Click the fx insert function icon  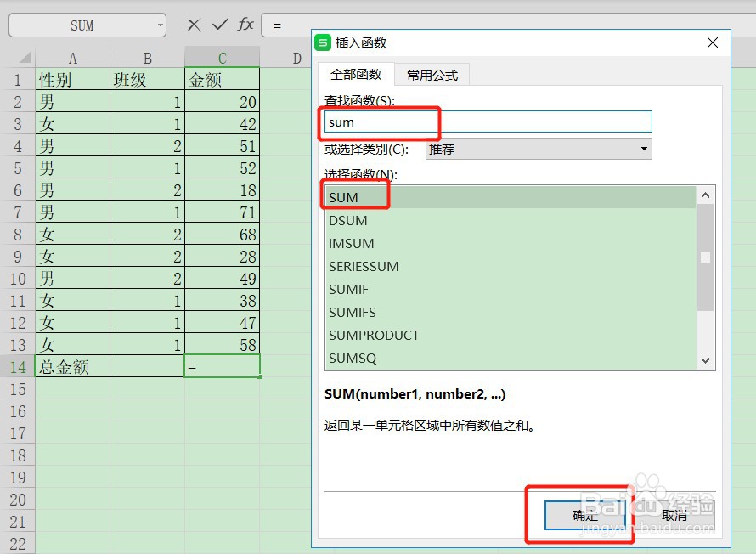tap(245, 25)
